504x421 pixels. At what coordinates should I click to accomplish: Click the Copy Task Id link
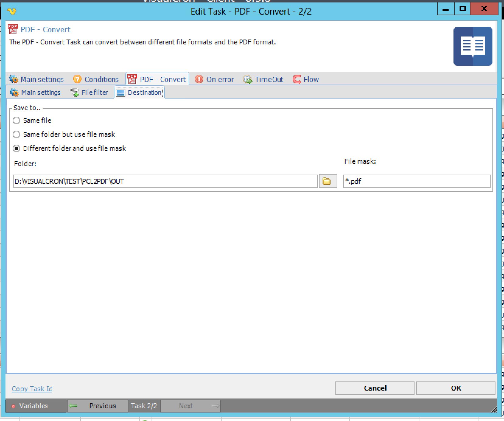pos(32,389)
